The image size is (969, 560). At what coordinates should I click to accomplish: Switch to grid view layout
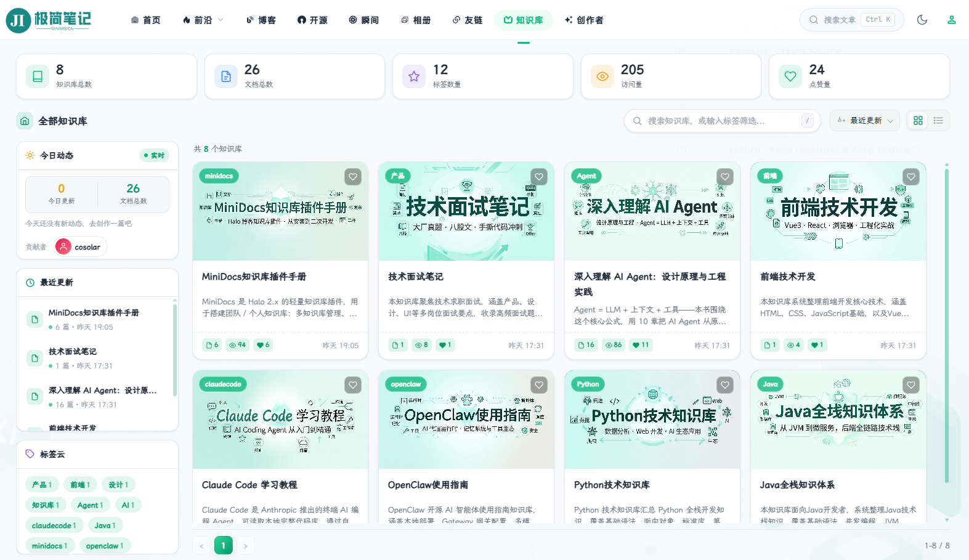coord(918,121)
